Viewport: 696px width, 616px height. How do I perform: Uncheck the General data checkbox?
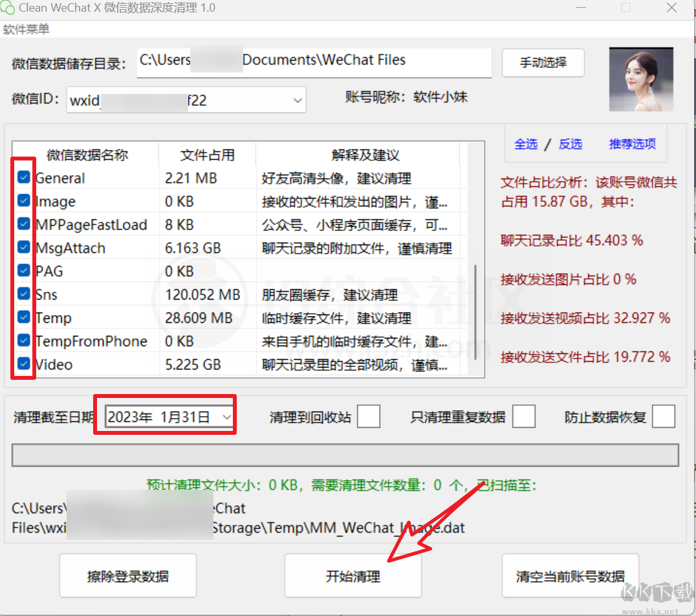23,177
